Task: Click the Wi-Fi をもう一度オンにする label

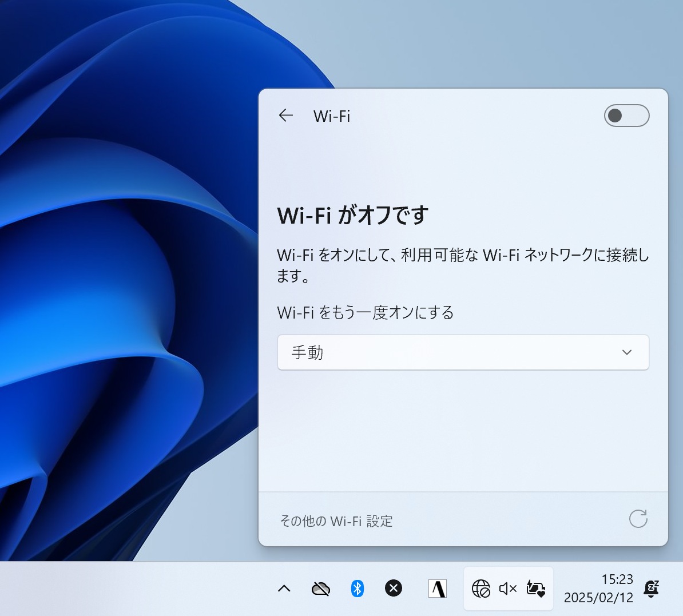Action: (x=366, y=312)
